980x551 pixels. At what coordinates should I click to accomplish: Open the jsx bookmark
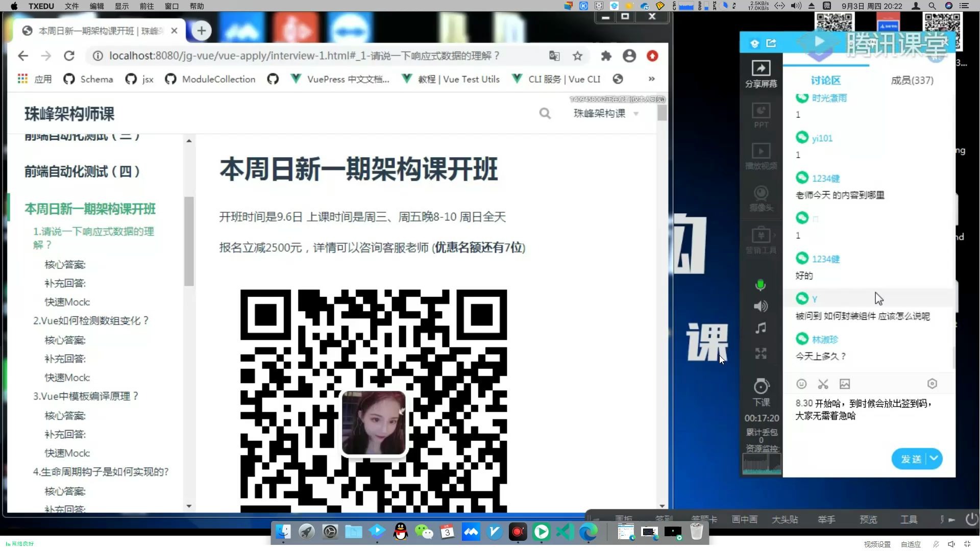[x=139, y=79]
